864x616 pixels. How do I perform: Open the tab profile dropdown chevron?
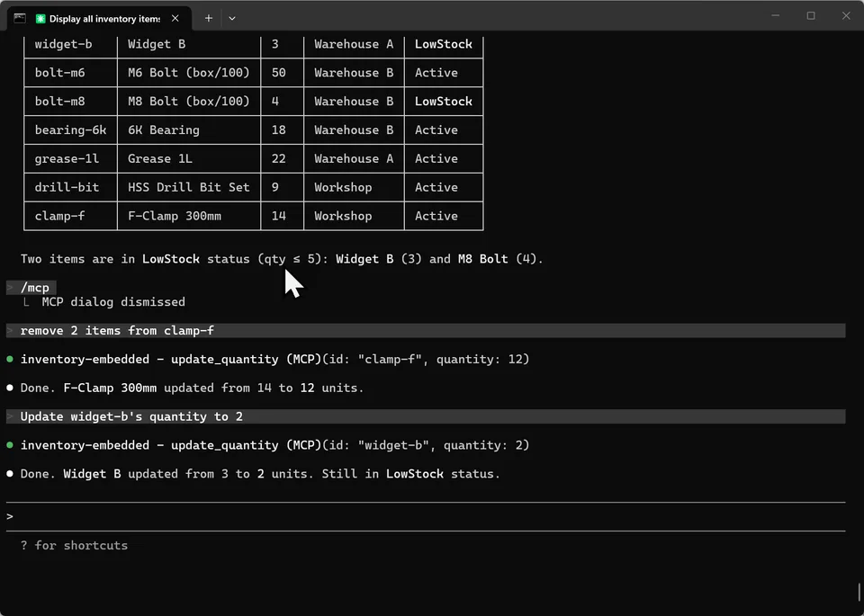[232, 18]
